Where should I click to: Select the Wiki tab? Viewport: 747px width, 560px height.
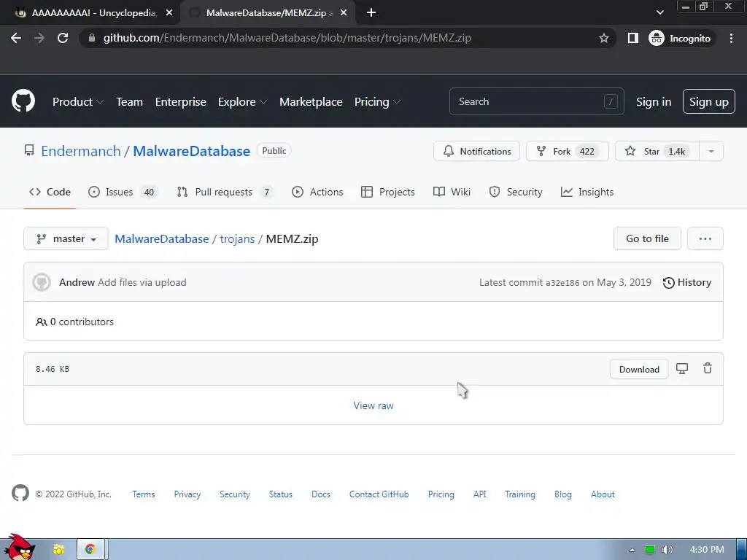coord(452,192)
